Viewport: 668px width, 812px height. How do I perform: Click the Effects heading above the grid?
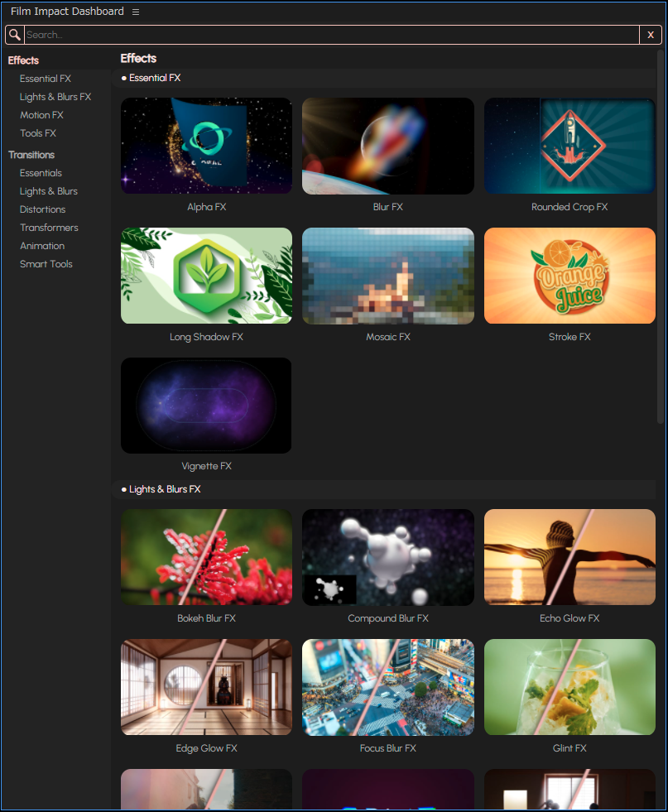point(138,59)
